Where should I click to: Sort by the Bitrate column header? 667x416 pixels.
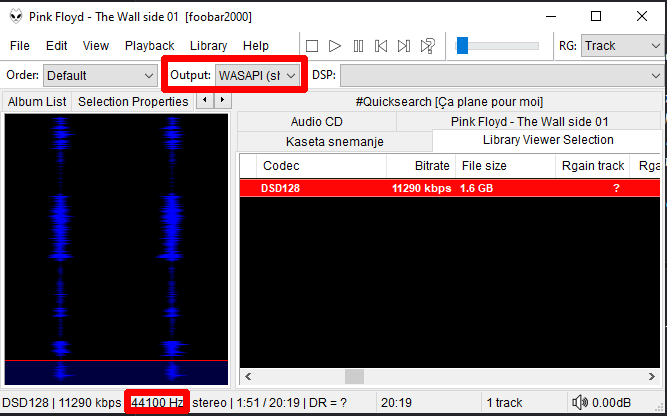[421, 166]
